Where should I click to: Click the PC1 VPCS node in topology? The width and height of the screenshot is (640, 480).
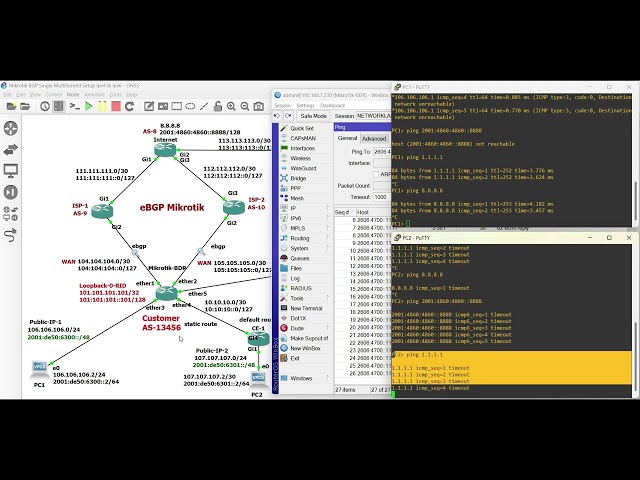pyautogui.click(x=40, y=369)
